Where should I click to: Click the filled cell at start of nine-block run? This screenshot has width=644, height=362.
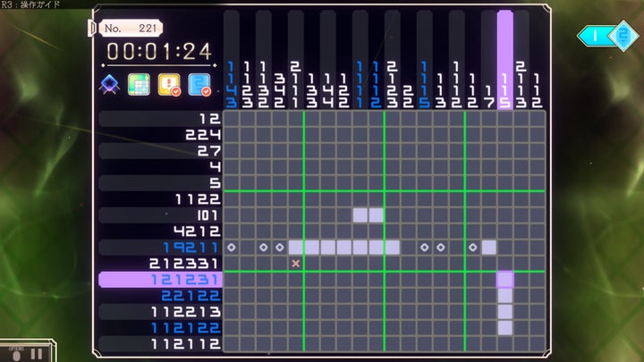point(296,248)
